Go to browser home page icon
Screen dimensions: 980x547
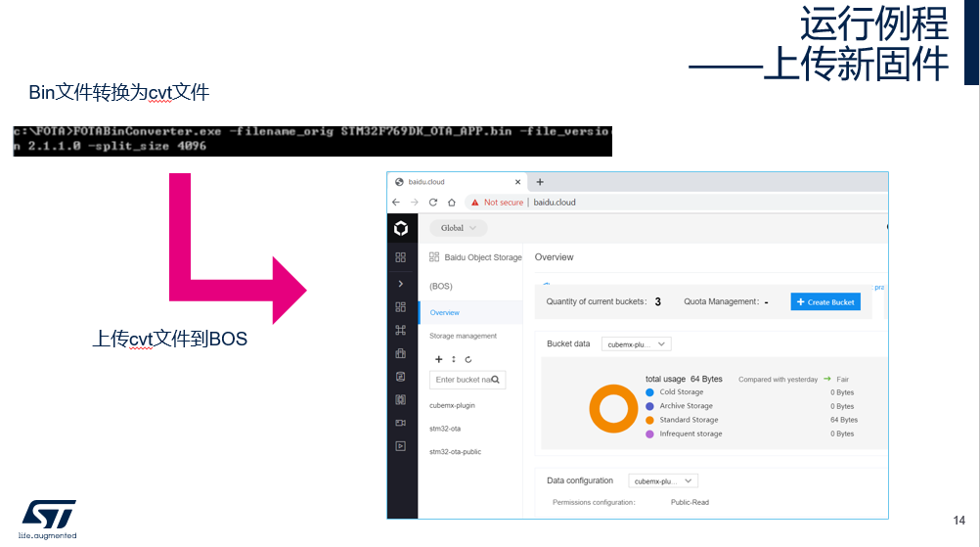(452, 202)
